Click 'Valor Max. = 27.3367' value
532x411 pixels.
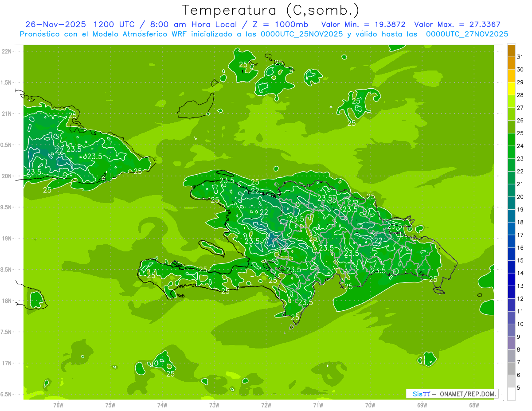(x=457, y=24)
